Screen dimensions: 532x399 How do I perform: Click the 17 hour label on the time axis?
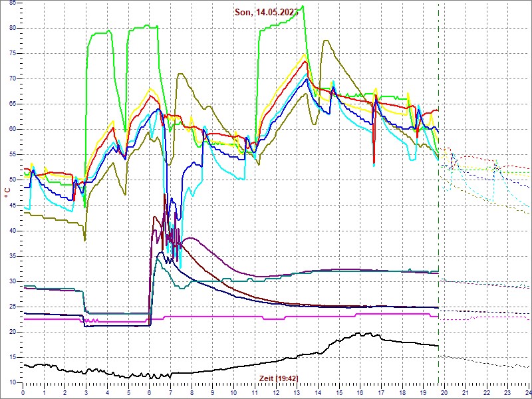(381, 392)
